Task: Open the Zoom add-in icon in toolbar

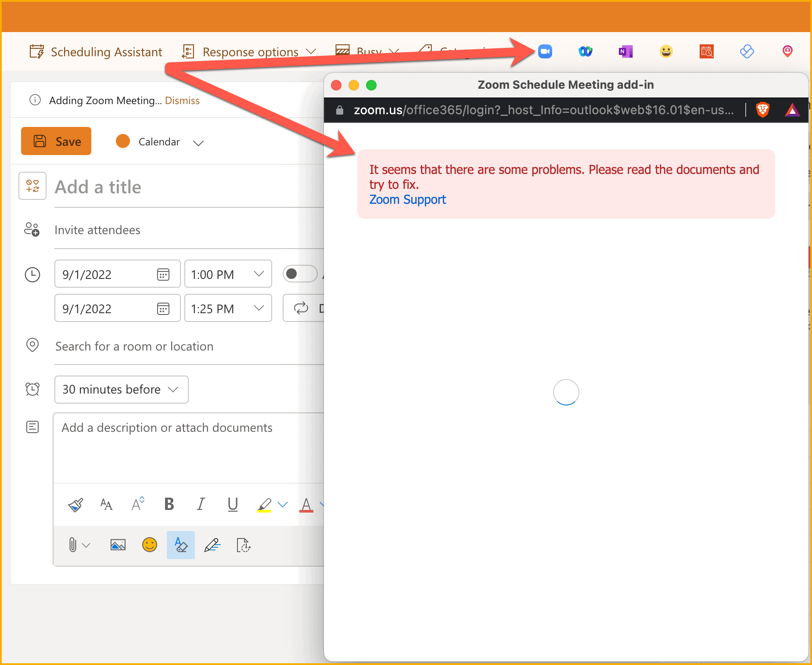Action: (545, 52)
